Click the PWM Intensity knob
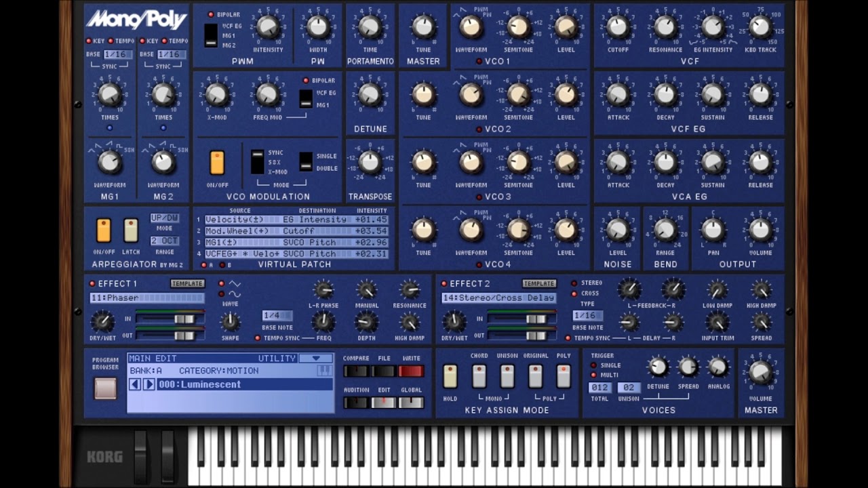This screenshot has height=488, width=868. [x=268, y=26]
